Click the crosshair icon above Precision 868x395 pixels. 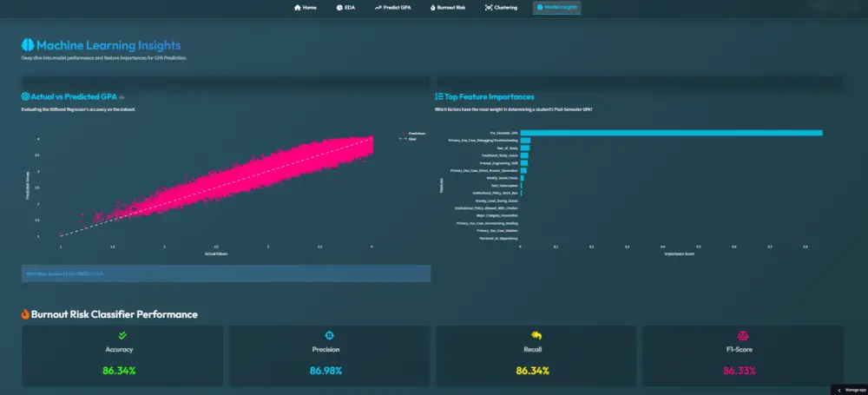tap(329, 335)
